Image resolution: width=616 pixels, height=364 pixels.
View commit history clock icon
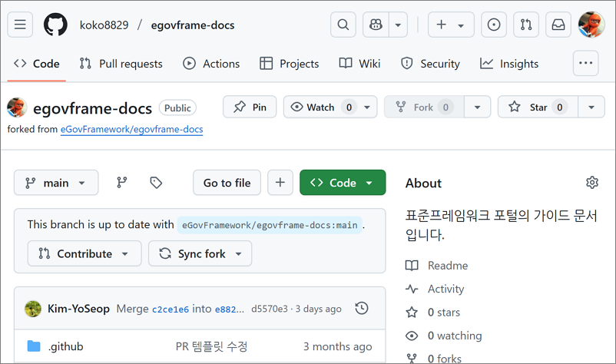click(362, 308)
